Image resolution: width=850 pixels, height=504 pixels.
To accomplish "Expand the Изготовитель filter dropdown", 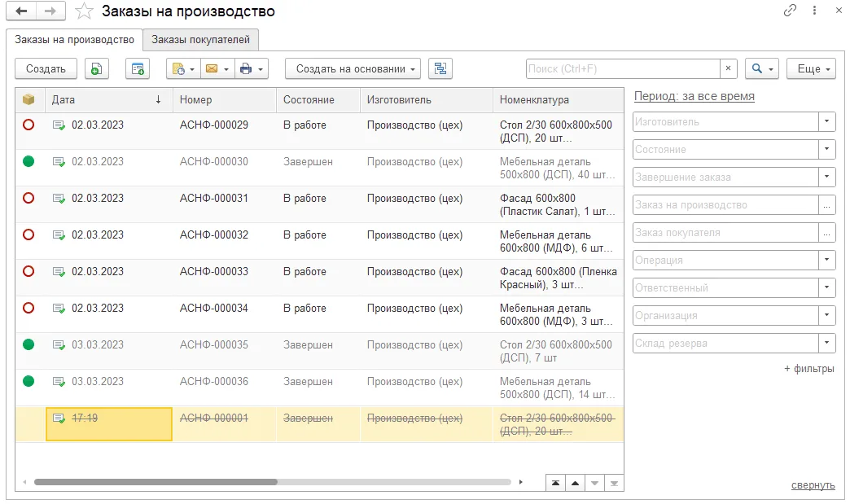I will pos(826,121).
